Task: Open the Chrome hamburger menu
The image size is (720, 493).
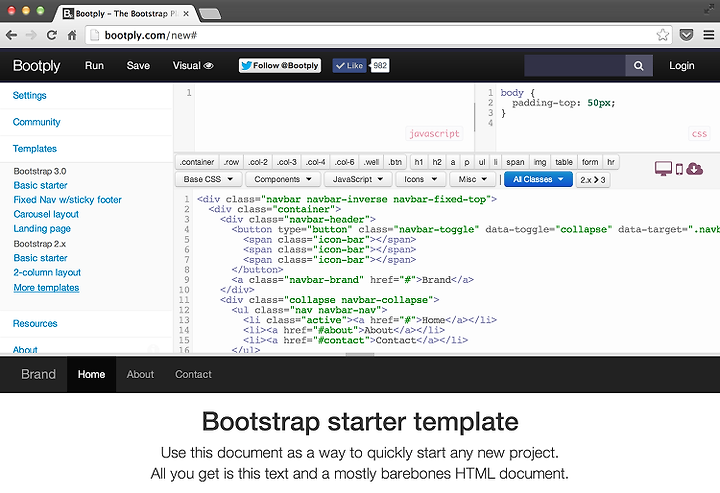Action: coord(709,35)
